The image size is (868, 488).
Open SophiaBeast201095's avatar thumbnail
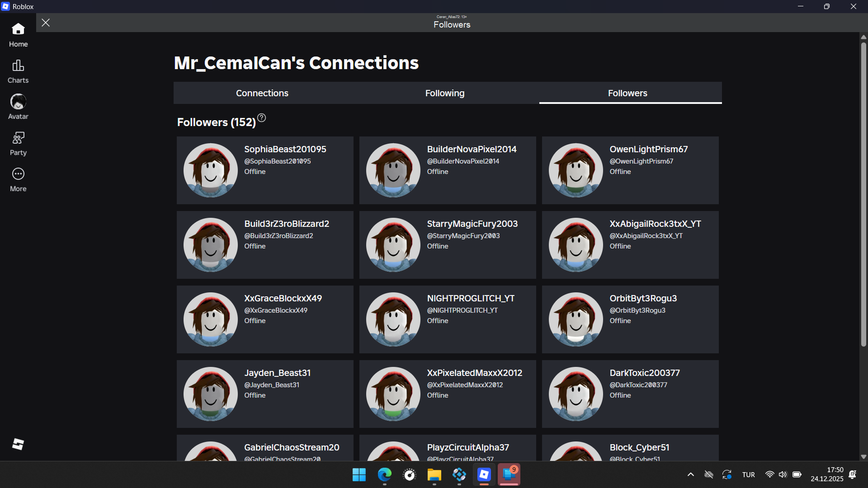point(211,170)
